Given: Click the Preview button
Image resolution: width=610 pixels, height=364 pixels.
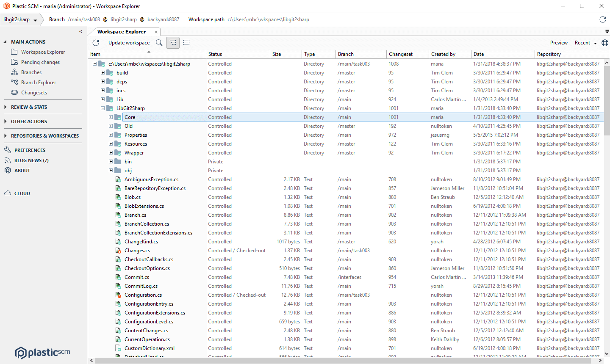Looking at the screenshot, I should click(559, 43).
